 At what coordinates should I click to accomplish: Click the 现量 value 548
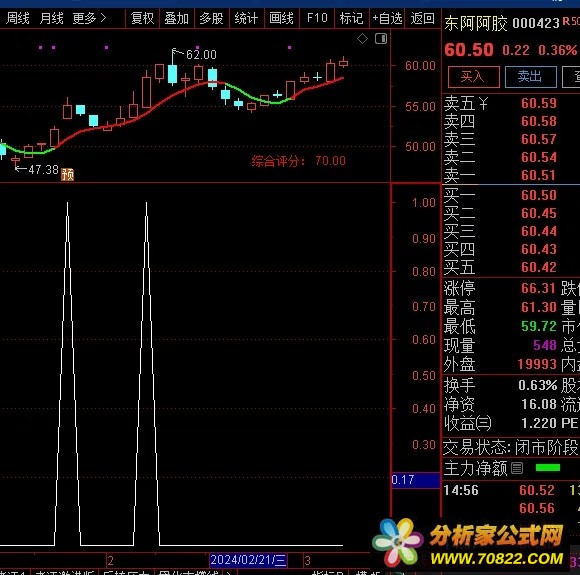tap(544, 345)
